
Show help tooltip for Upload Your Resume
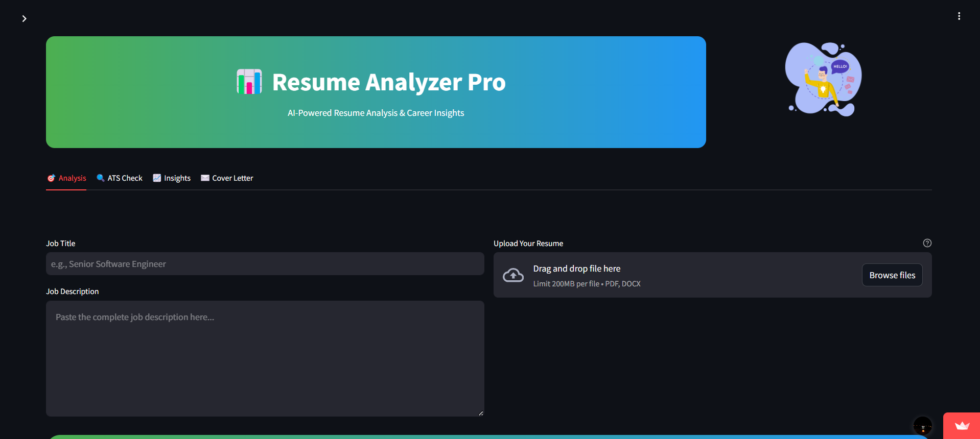point(927,243)
